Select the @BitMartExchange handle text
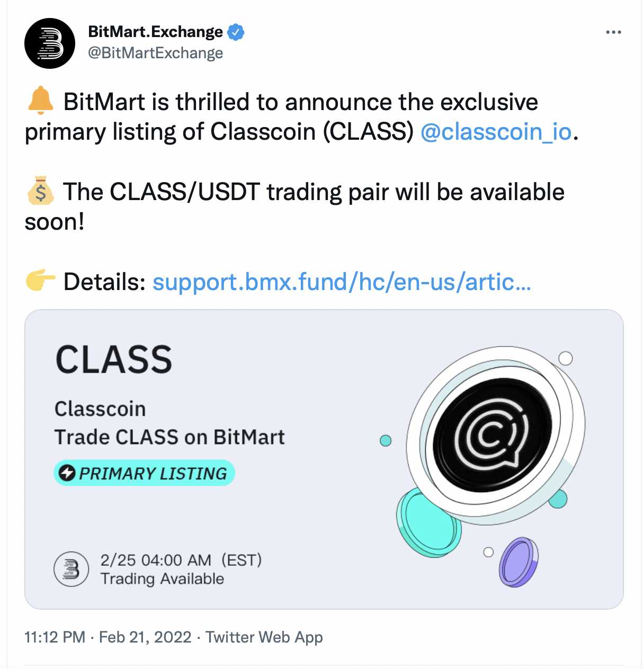This screenshot has width=644, height=669. [155, 53]
